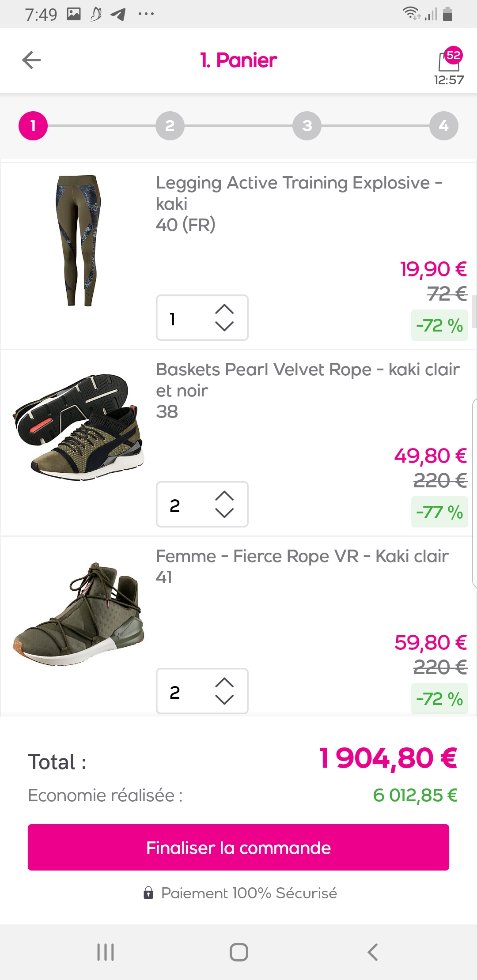Viewport: 477px width, 980px height.
Task: Tap the back arrow in the header
Action: (31, 60)
